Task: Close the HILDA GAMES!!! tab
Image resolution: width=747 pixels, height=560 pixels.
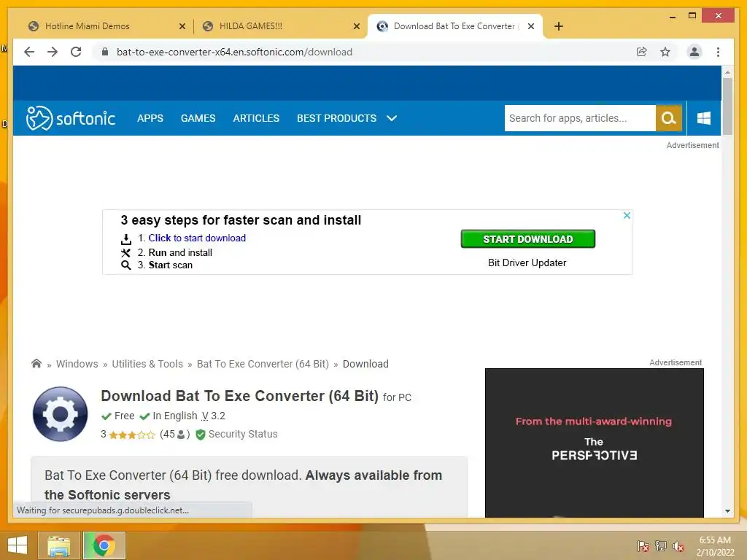Action: click(356, 26)
